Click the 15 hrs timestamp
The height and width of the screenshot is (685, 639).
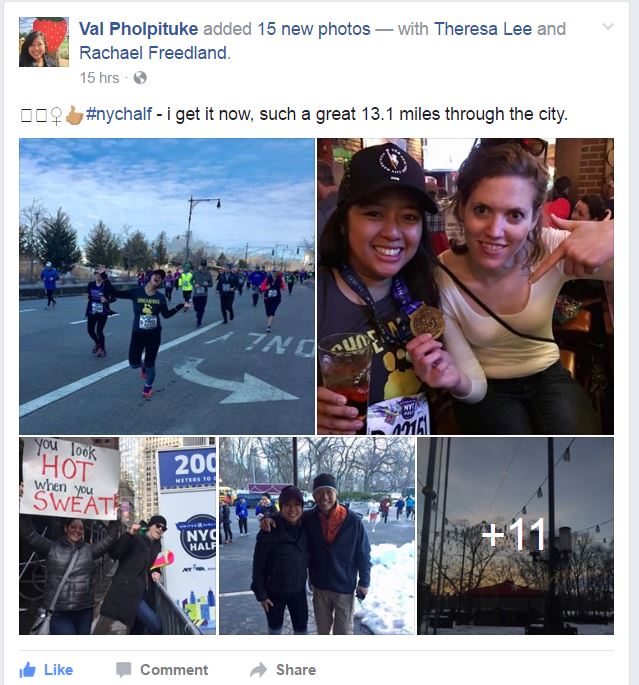click(x=99, y=78)
